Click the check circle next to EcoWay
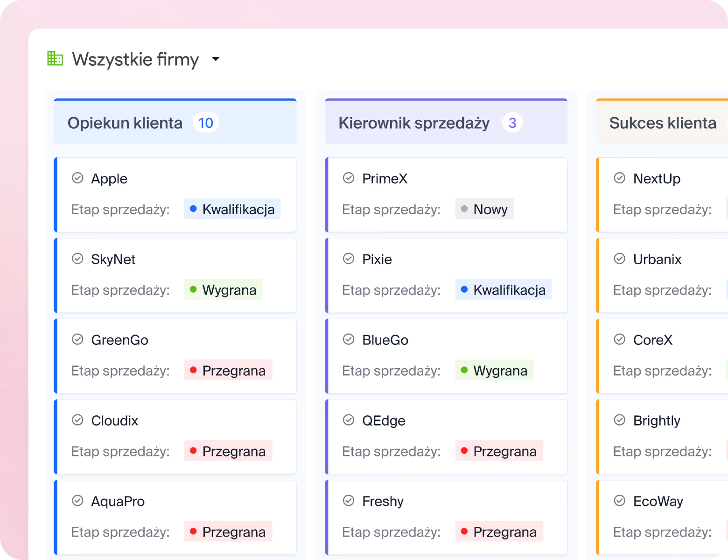The image size is (728, 560). (620, 501)
